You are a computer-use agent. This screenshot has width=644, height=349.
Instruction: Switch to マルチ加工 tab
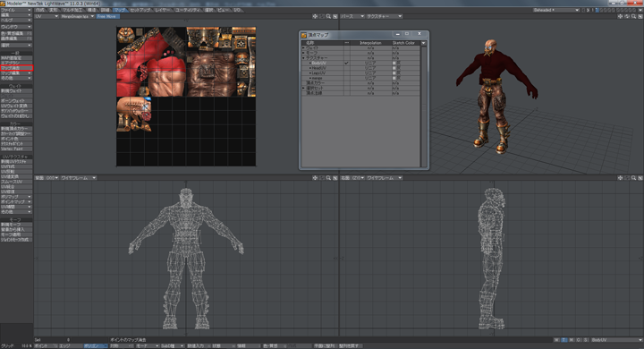pos(72,10)
